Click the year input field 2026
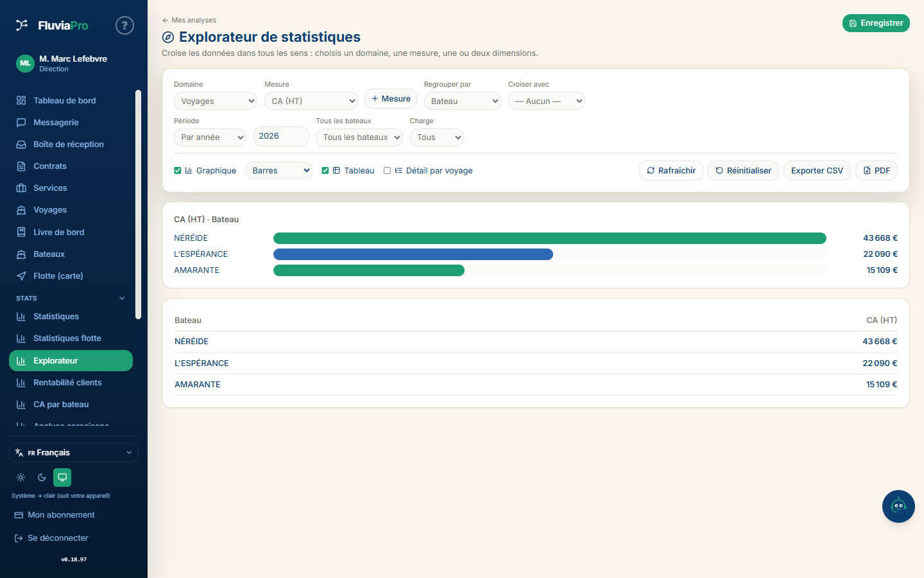This screenshot has width=924, height=578. (281, 136)
